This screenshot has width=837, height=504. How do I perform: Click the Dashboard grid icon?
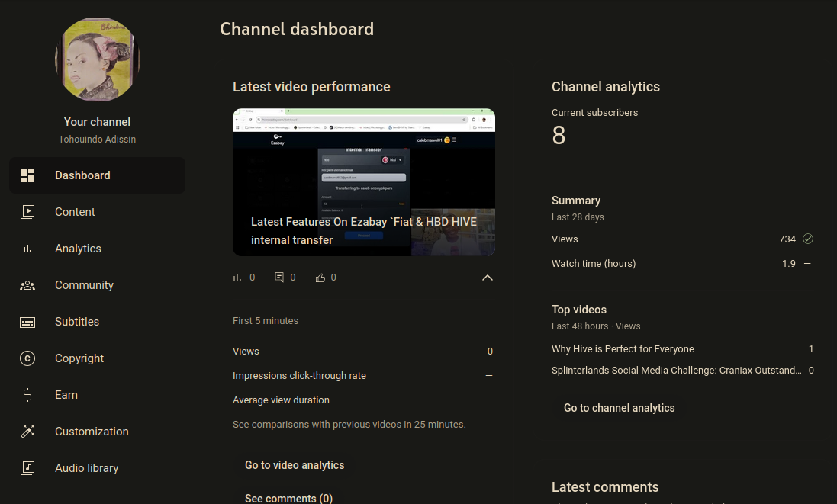(x=27, y=175)
